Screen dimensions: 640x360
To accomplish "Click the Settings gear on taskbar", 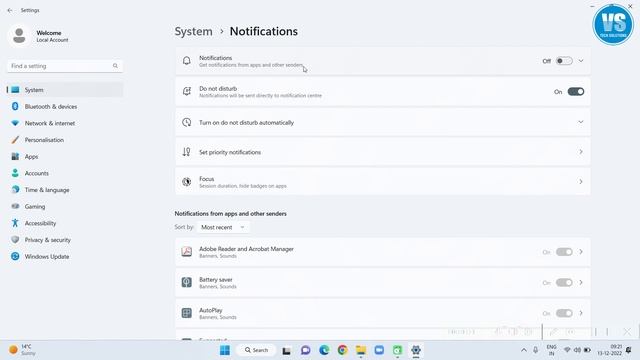I will click(416, 350).
